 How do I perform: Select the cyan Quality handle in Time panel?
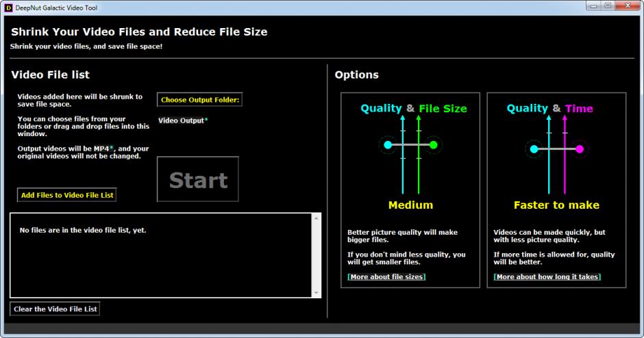tap(534, 149)
